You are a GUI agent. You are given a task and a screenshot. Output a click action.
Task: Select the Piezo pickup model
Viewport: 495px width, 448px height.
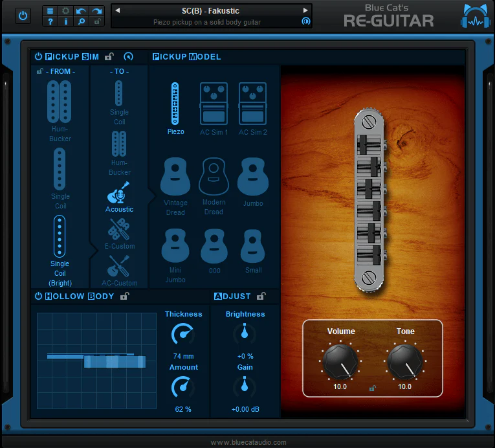click(175, 108)
